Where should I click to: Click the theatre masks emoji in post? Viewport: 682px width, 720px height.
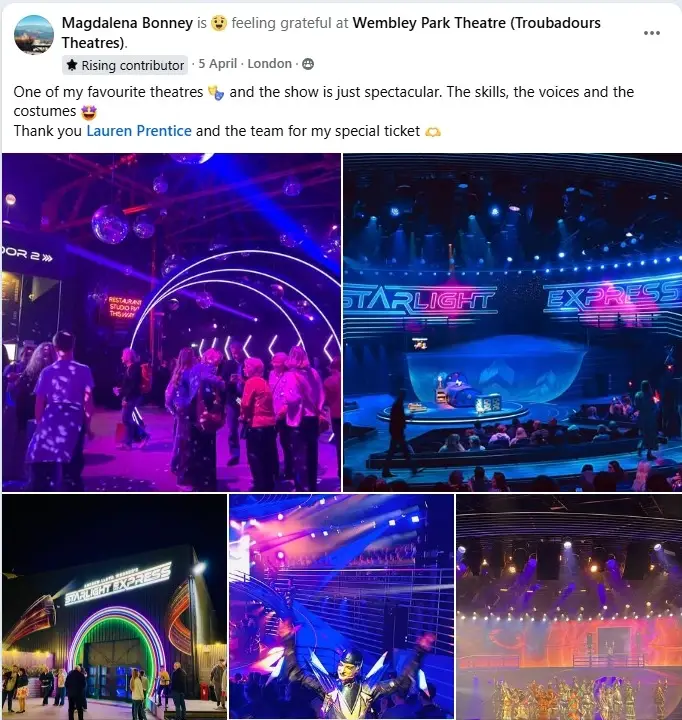tap(216, 93)
